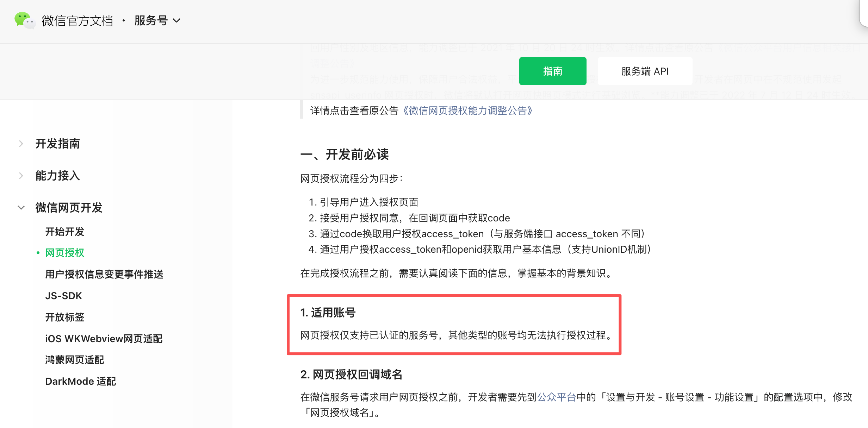Collapse the 微信网页开发 chevron
This screenshot has height=428, width=868.
pyautogui.click(x=21, y=208)
